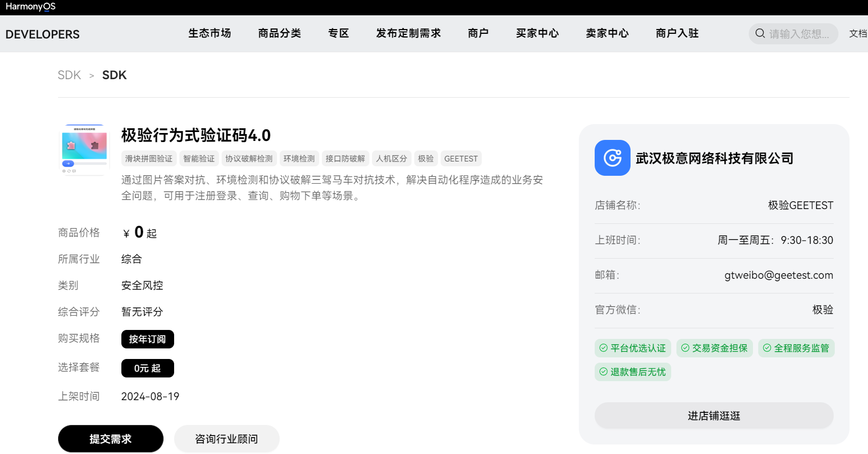868x454 pixels.
Task: Open the 武汉极意网络科技有限公司 company name
Action: tap(714, 158)
